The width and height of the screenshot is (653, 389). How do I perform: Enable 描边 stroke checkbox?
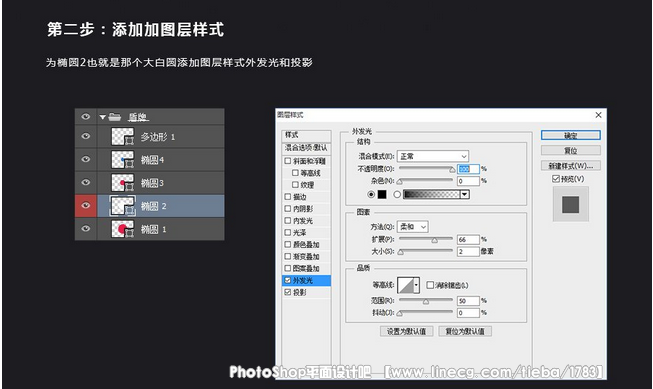coord(288,197)
